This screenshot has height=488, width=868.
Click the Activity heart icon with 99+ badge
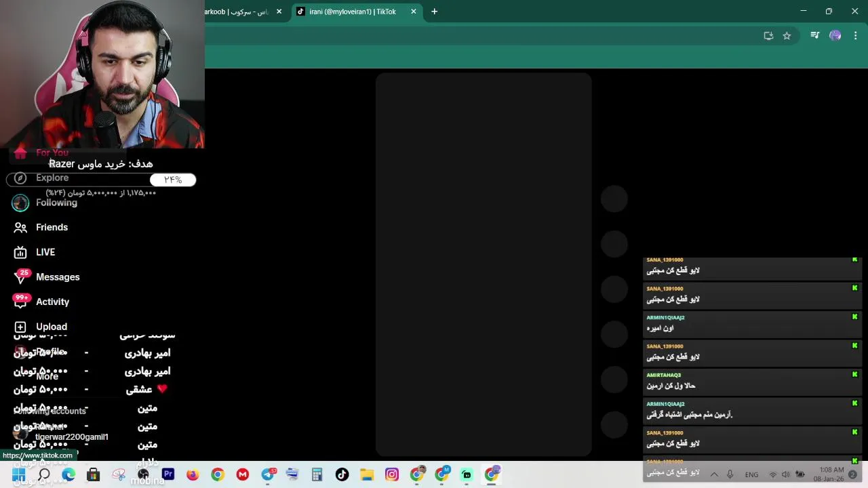(x=20, y=302)
